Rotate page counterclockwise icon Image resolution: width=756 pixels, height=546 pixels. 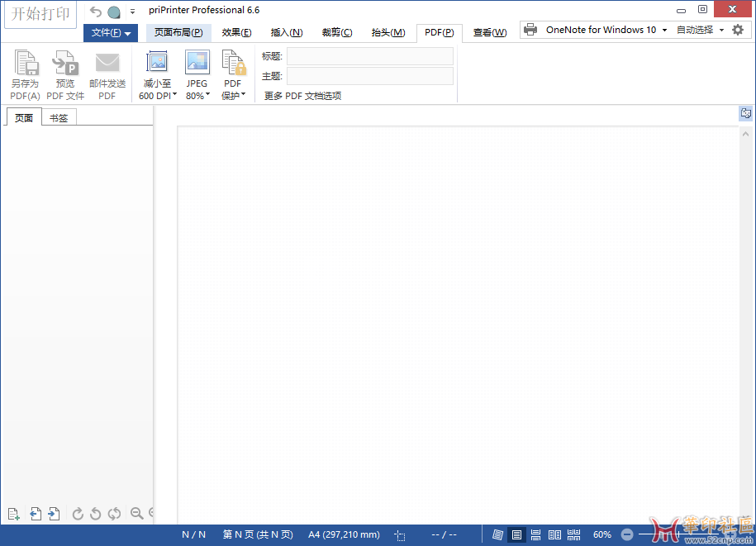click(96, 514)
